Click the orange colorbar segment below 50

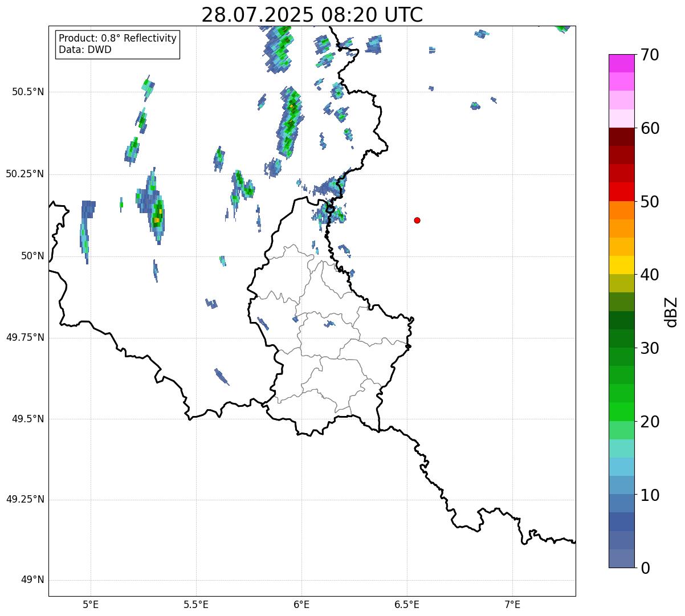622,210
